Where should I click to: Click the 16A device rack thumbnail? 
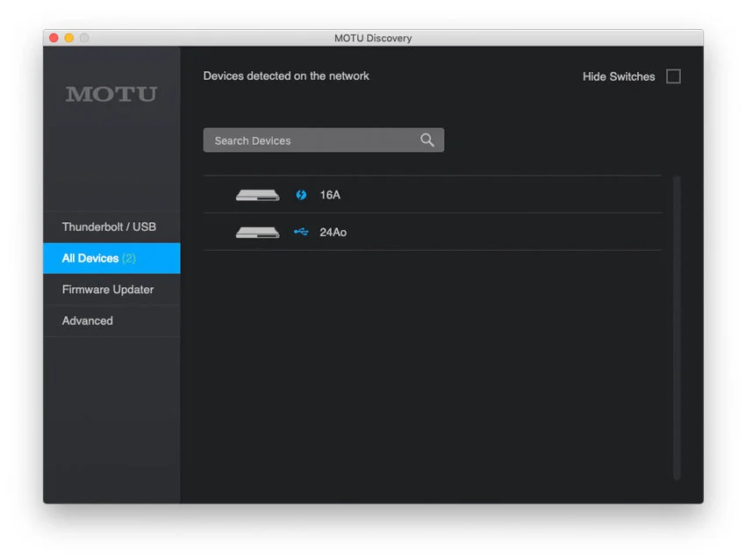257,195
